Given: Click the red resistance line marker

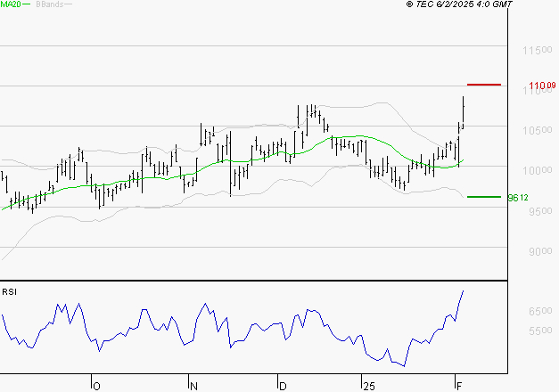Looking at the screenshot, I should tap(484, 85).
